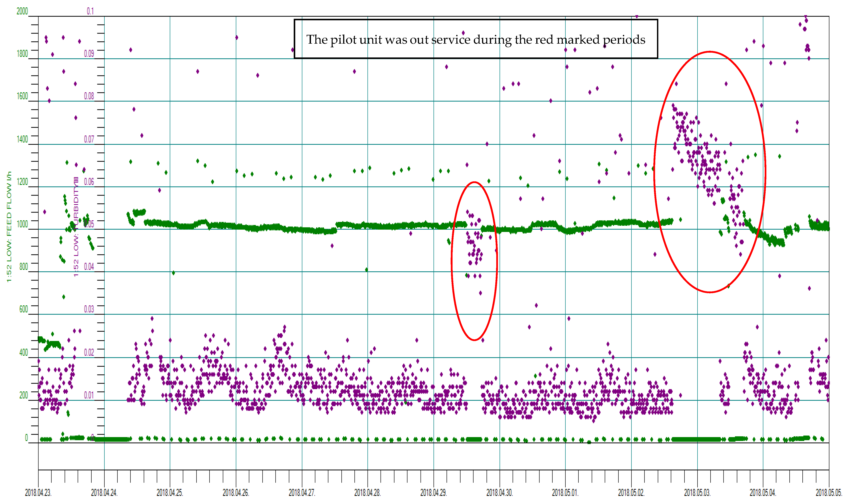Click the 0.09 purple axis label
This screenshot has height=504, width=848.
(x=89, y=54)
